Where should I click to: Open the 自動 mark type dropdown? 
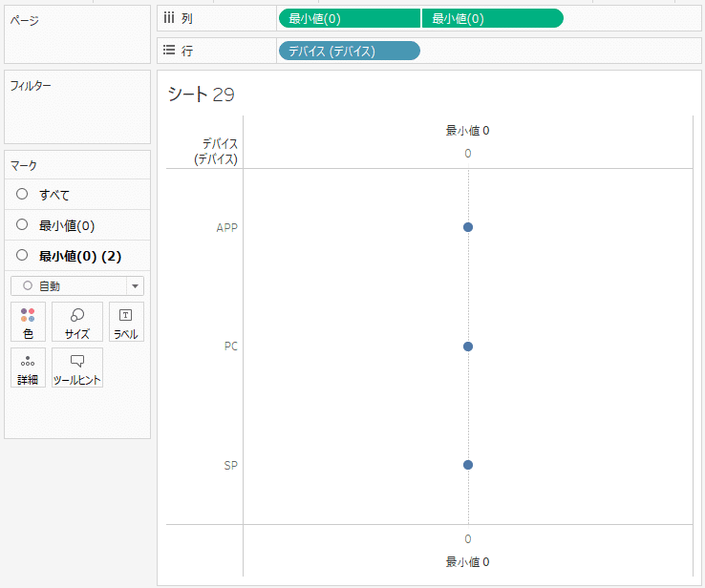(77, 285)
